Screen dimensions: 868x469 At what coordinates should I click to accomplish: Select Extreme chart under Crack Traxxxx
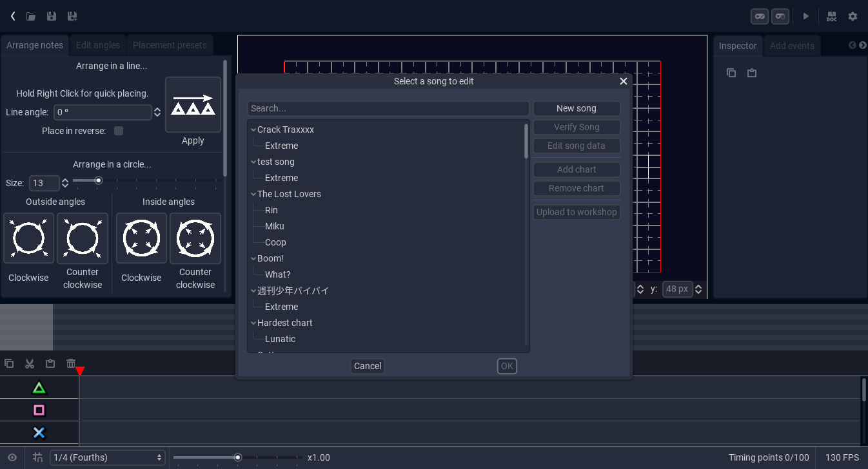[x=282, y=146]
